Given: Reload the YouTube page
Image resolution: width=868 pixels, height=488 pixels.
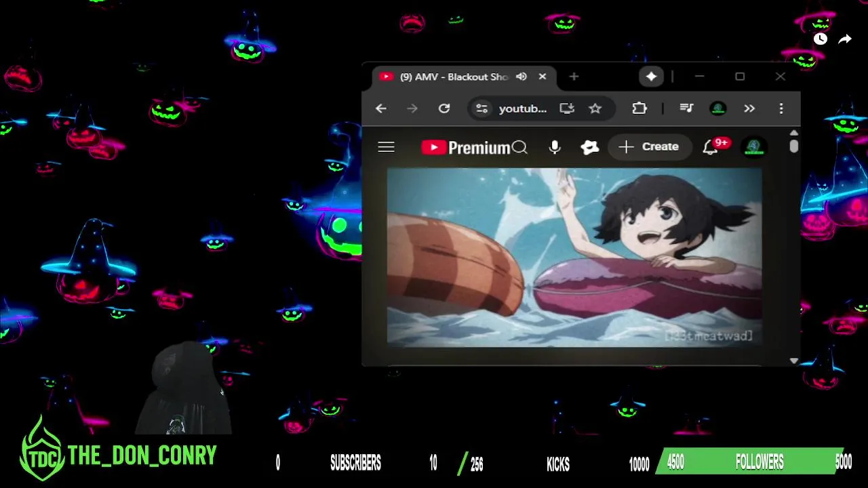Looking at the screenshot, I should [444, 108].
